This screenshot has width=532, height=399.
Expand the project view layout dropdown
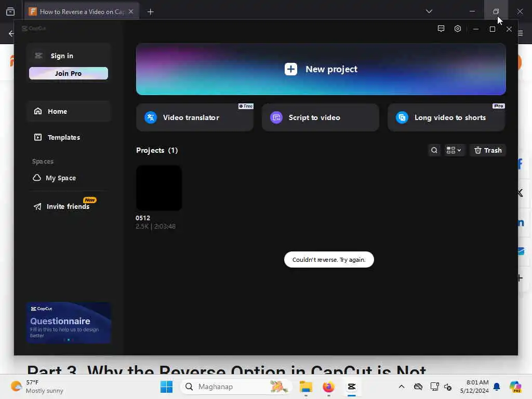pyautogui.click(x=454, y=150)
